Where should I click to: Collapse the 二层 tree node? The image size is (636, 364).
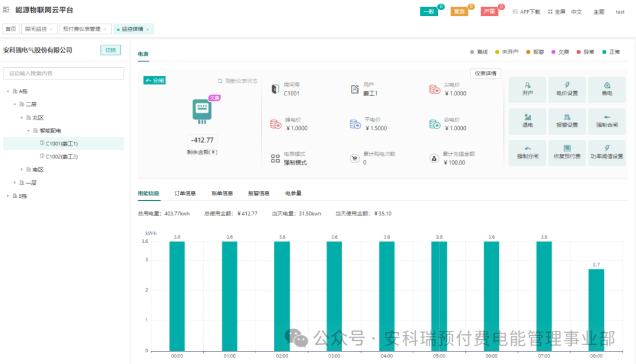click(x=15, y=104)
